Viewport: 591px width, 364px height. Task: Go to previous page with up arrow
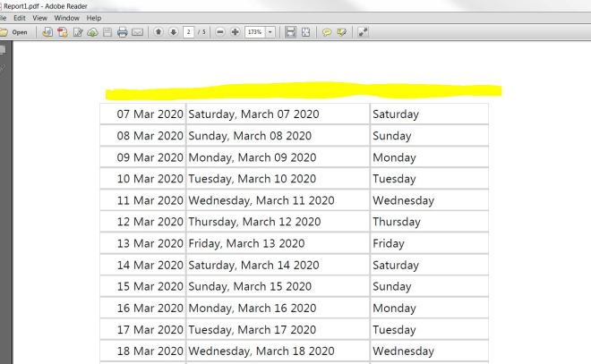[x=158, y=31]
